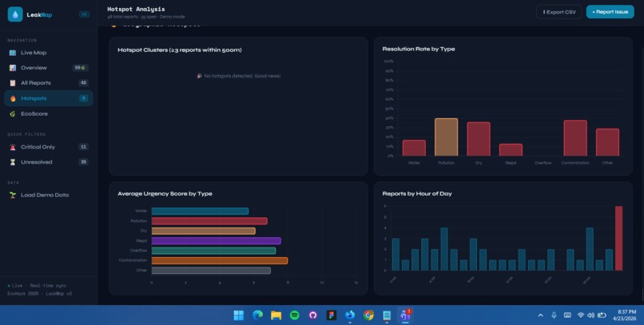Screen dimensions: 644x325
Task: Open Overview via its chart icon
Action: [x=13, y=68]
